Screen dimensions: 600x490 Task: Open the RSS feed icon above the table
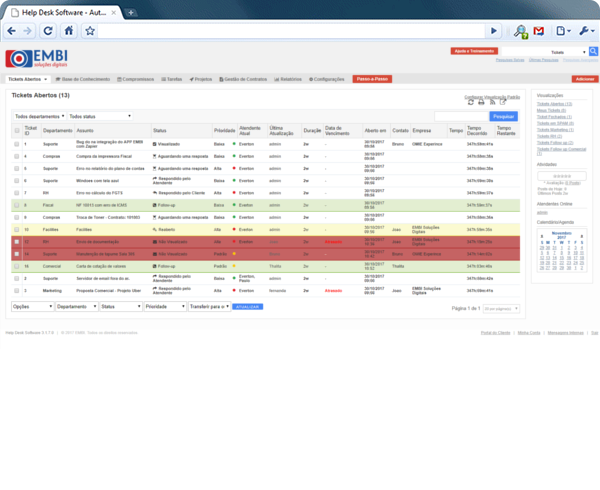pos(491,103)
